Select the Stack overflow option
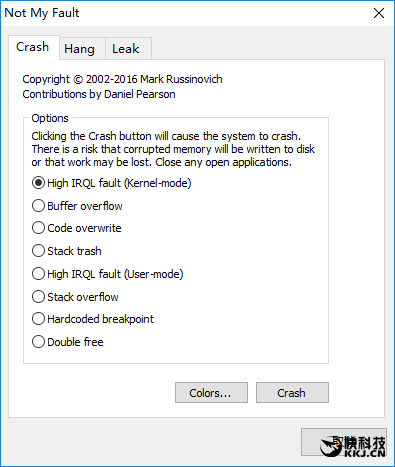 pyautogui.click(x=75, y=297)
